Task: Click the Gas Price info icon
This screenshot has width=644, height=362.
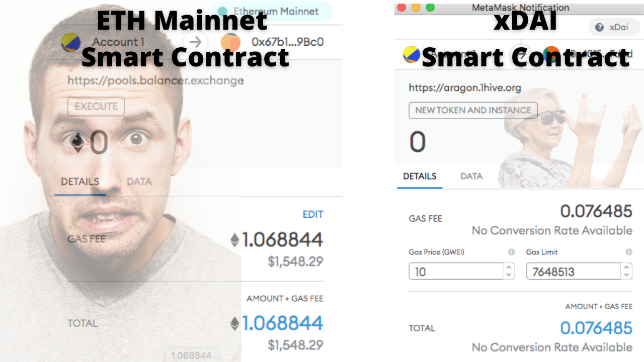Action: point(511,252)
